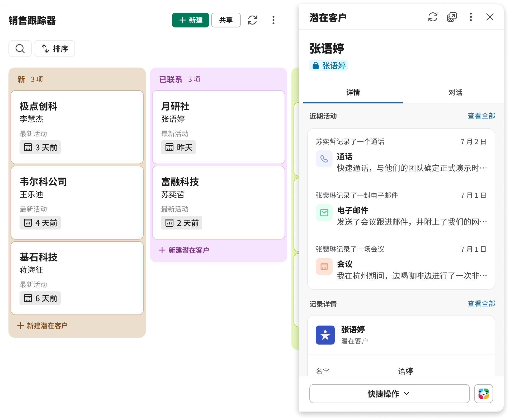Click the 2 天前 date chip
This screenshot has height=420, width=510.
tap(182, 223)
